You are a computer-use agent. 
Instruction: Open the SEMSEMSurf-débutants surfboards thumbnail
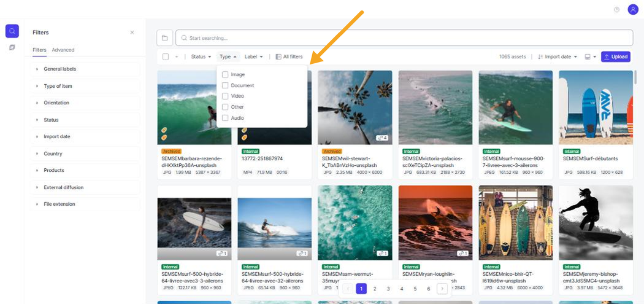(x=596, y=107)
